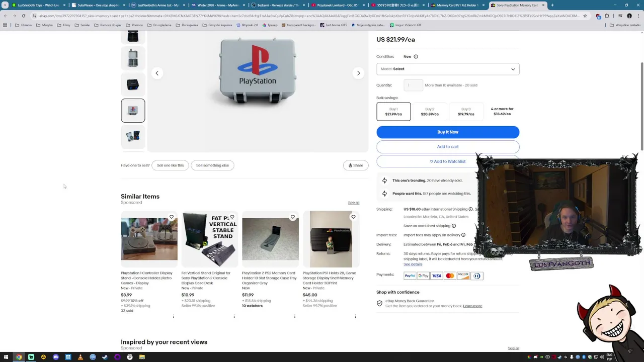Image resolution: width=644 pixels, height=362 pixels.
Task: Open the Seriale bookmarks folder
Action: [82, 25]
